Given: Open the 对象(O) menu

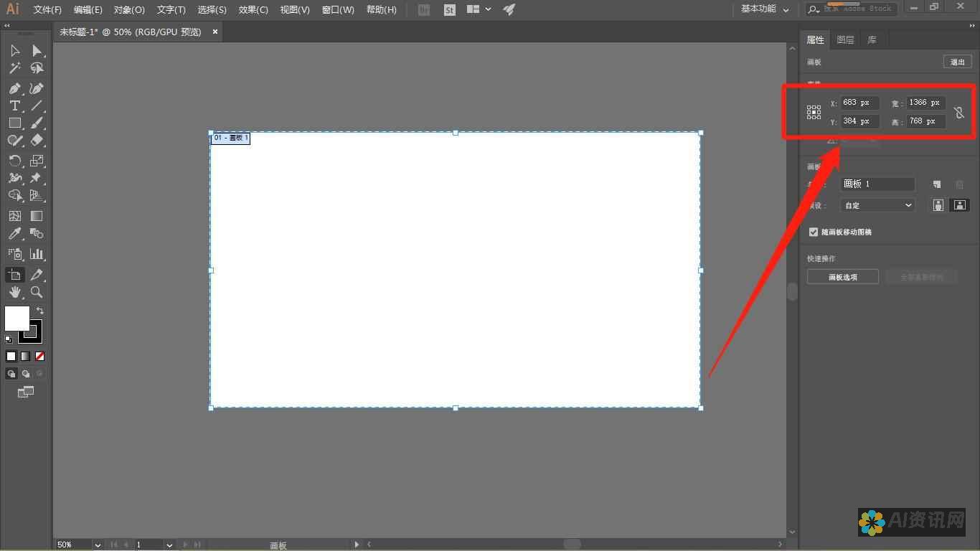Looking at the screenshot, I should tap(129, 10).
